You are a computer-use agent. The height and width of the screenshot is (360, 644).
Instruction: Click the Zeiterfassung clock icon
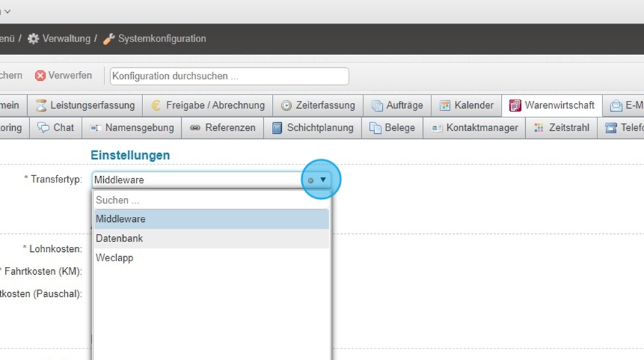point(286,106)
